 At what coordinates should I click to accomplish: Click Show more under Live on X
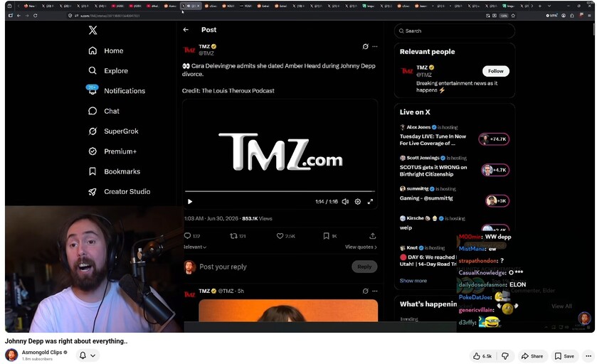pyautogui.click(x=413, y=281)
